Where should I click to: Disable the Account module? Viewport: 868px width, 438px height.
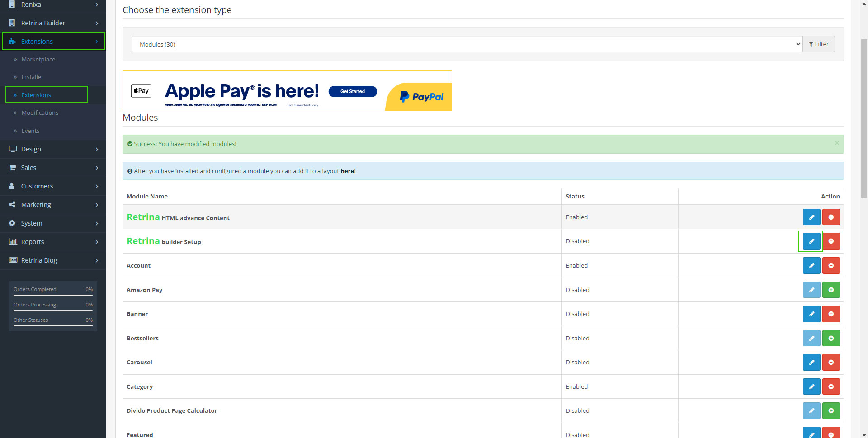pyautogui.click(x=831, y=265)
